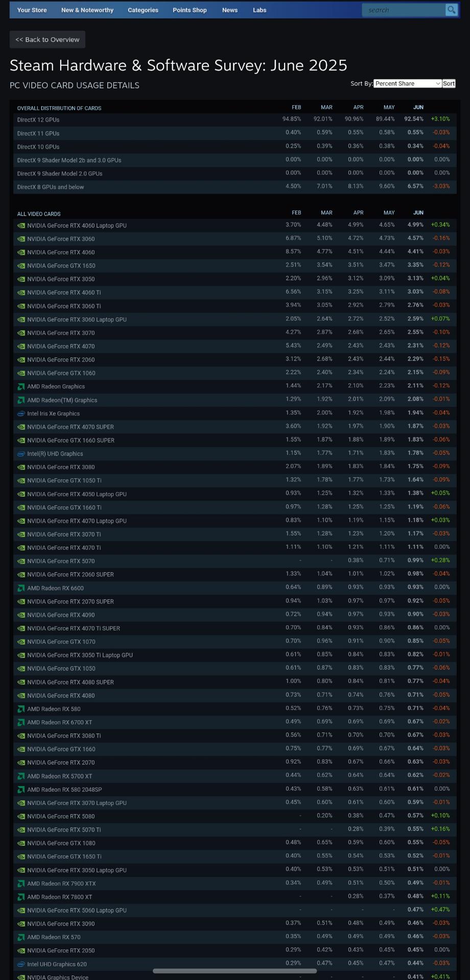The height and width of the screenshot is (980, 470).
Task: Open the News link
Action: tap(230, 10)
